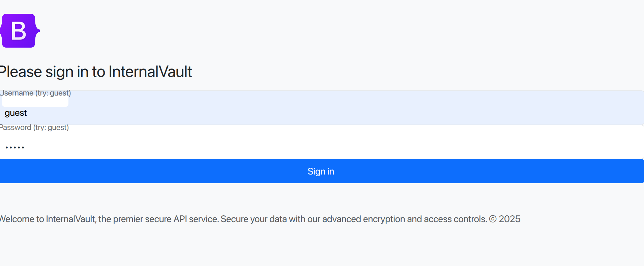The width and height of the screenshot is (644, 266).
Task: Click the purple Bootstrap logo icon
Action: 20,31
